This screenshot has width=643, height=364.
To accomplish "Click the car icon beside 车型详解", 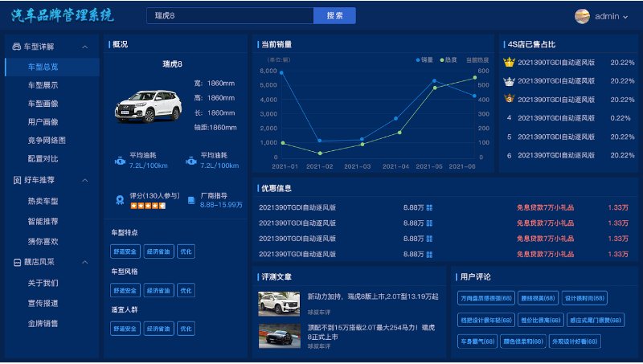I will (x=16, y=47).
